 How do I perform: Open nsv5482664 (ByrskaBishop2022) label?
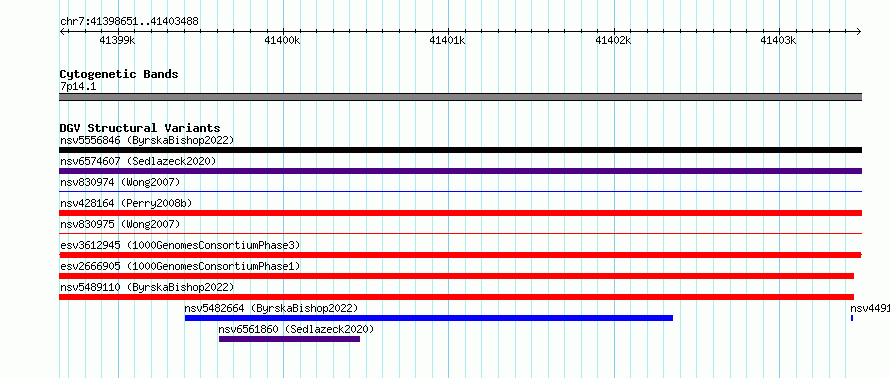(x=271, y=308)
